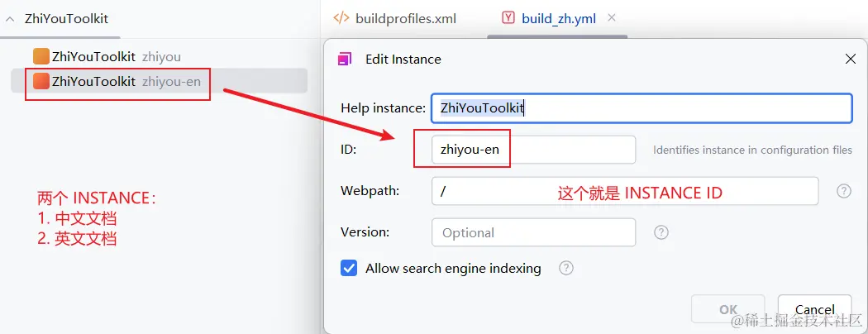
Task: Click the red ZhiYouToolkit zhiyou-en instance icon
Action: [41, 81]
